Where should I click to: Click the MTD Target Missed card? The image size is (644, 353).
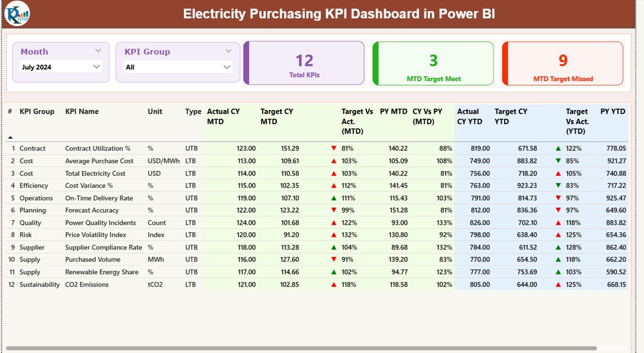[562, 63]
